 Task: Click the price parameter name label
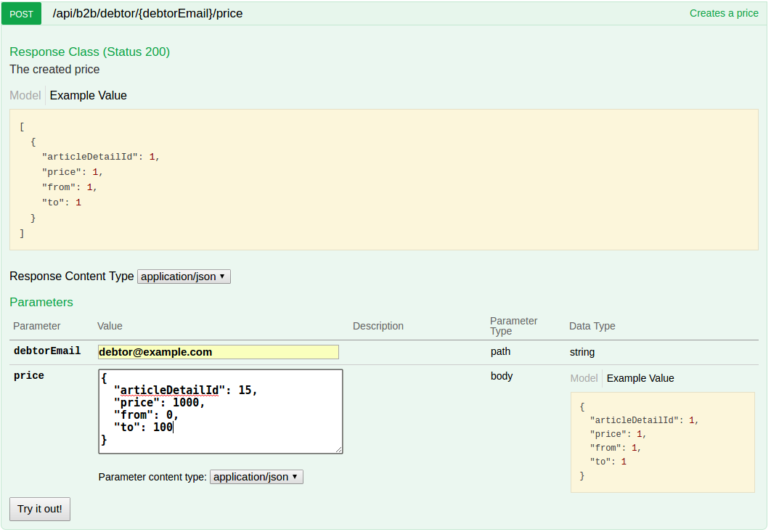click(29, 376)
